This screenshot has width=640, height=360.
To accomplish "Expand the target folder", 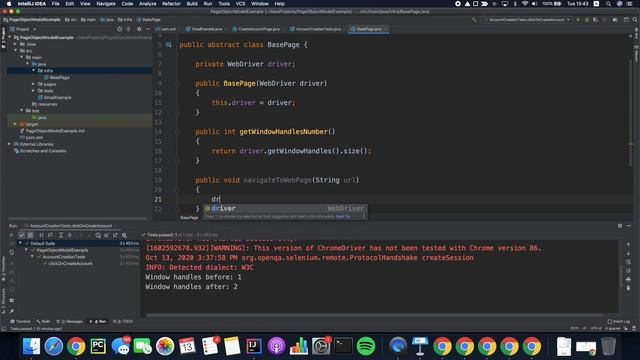I will [x=16, y=124].
